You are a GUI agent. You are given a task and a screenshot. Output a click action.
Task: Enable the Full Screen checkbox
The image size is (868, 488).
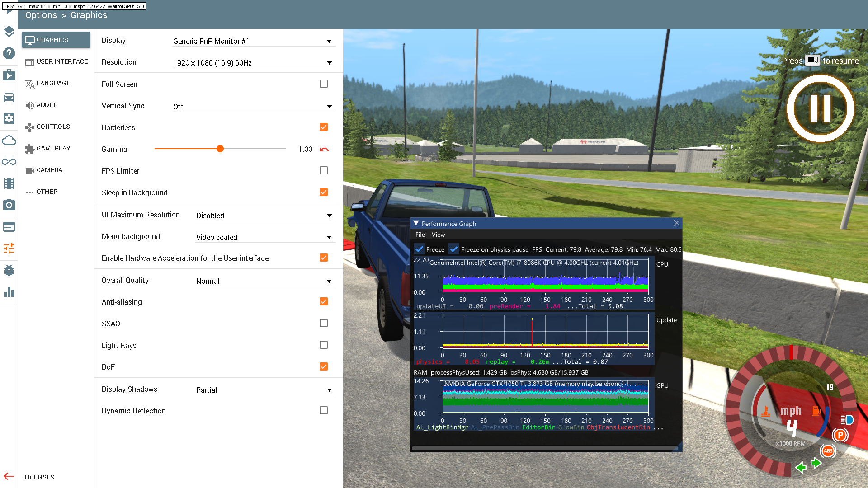[x=324, y=84]
